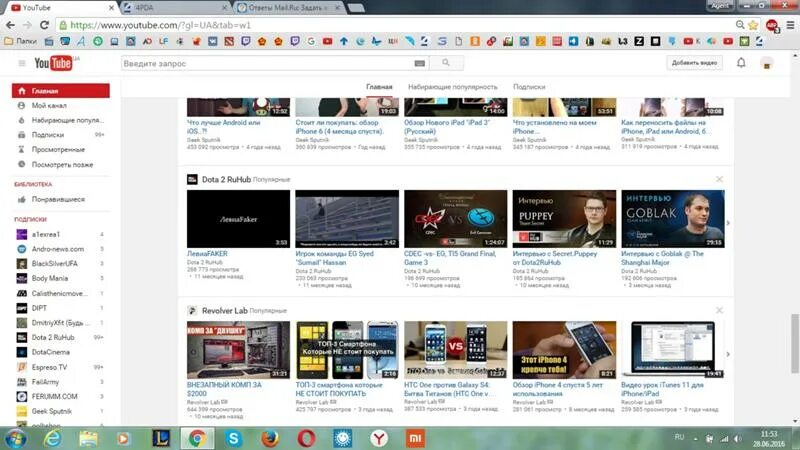Open the notifications bell
Viewport: 800px width, 450px height.
click(x=741, y=63)
